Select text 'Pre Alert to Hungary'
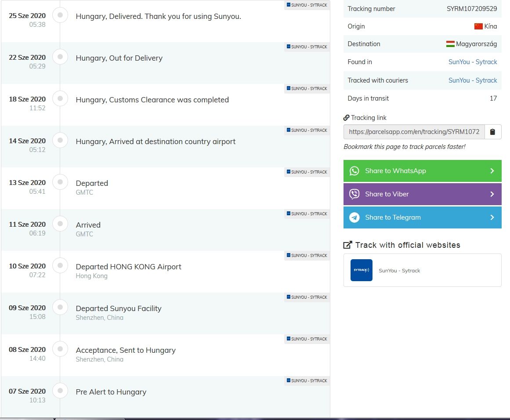Screen dimensions: 510x420 (x=111, y=392)
